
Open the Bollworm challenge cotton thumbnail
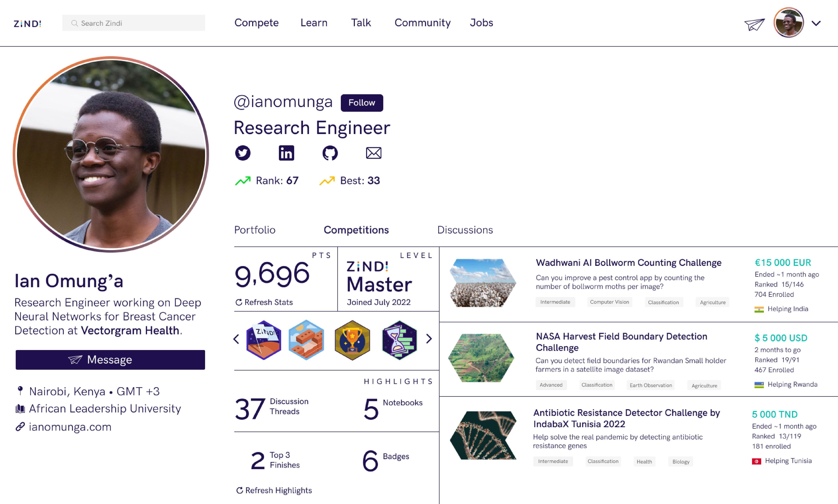482,283
